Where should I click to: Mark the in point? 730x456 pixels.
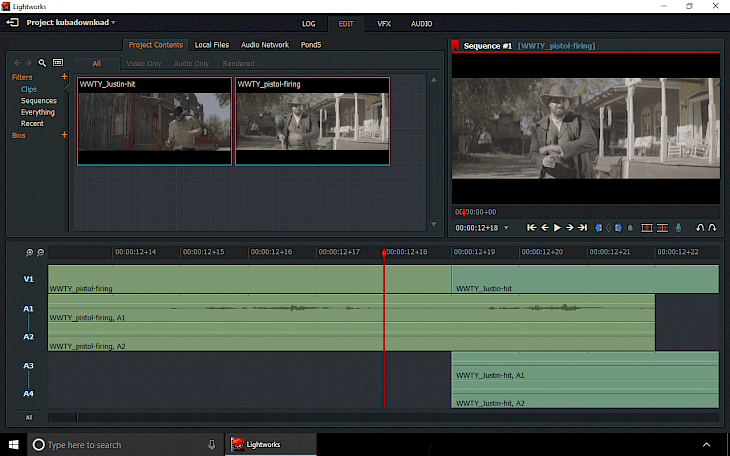pyautogui.click(x=599, y=227)
